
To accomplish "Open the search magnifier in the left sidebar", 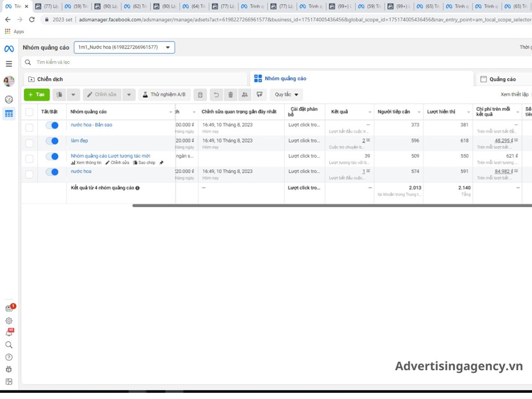I will click(9, 345).
